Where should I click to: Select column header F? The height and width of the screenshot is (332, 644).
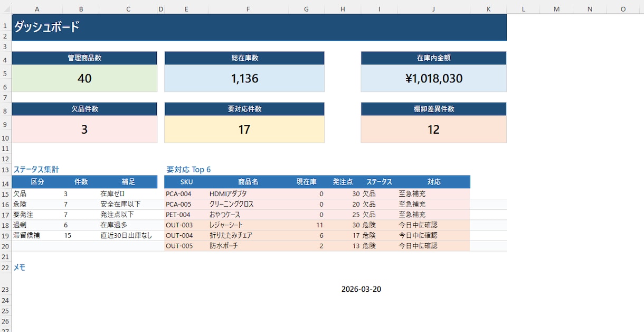[248, 9]
